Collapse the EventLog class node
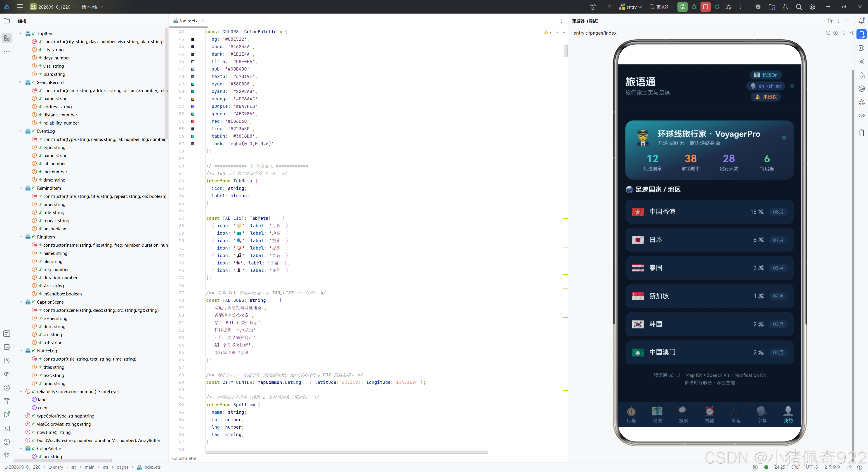 (x=21, y=131)
